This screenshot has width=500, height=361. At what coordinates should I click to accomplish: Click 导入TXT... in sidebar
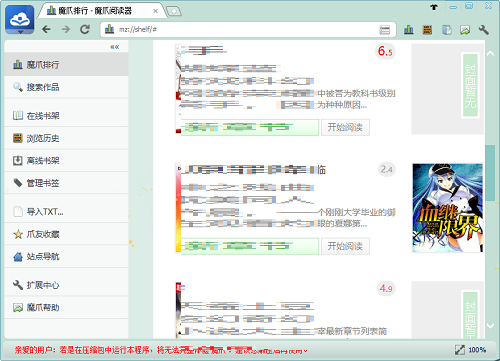coord(66,212)
